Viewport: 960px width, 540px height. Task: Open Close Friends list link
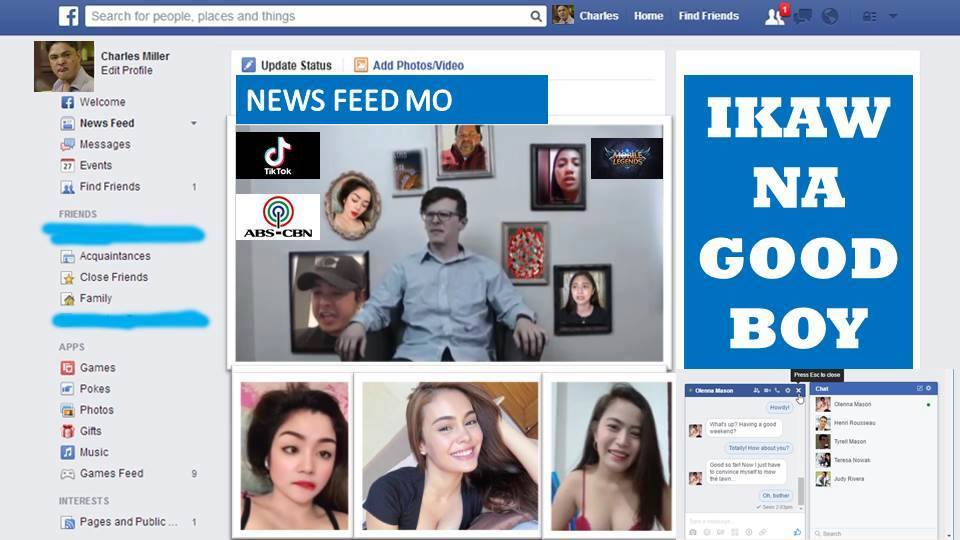[114, 277]
